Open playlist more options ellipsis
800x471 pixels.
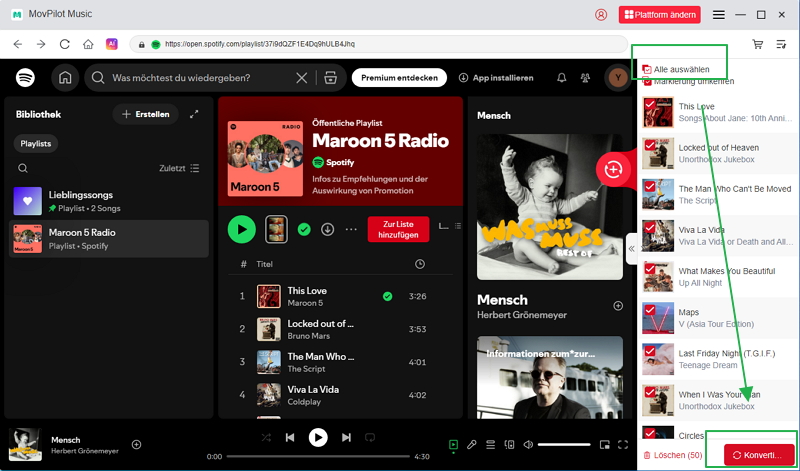pyautogui.click(x=351, y=229)
